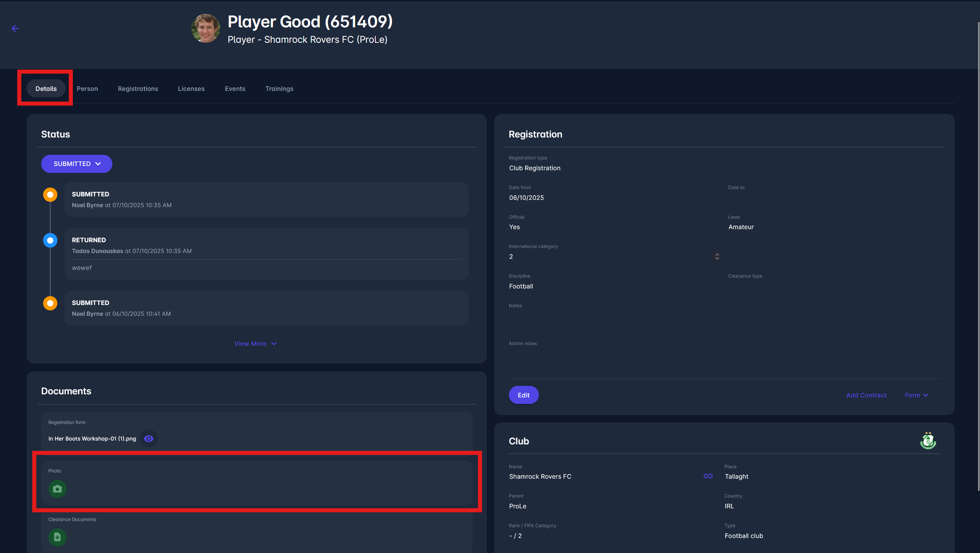Click the Photo camera upload icon
Screen dimensions: 980x553
tap(57, 489)
